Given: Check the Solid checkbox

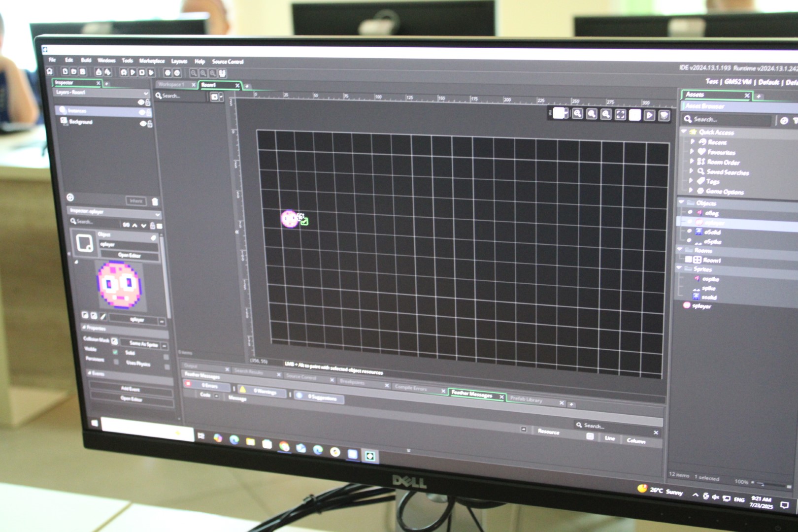Looking at the screenshot, I should tap(166, 357).
